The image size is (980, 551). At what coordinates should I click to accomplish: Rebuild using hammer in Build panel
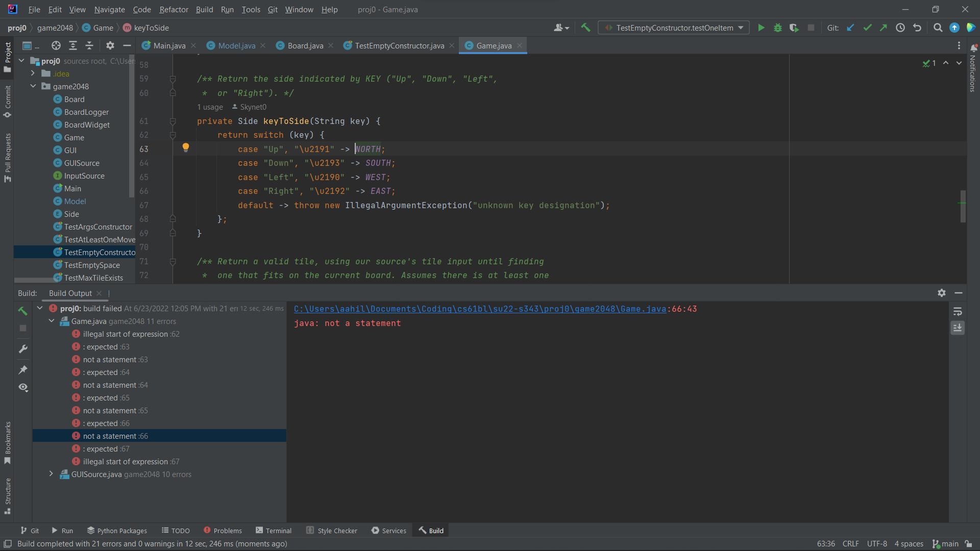(22, 310)
